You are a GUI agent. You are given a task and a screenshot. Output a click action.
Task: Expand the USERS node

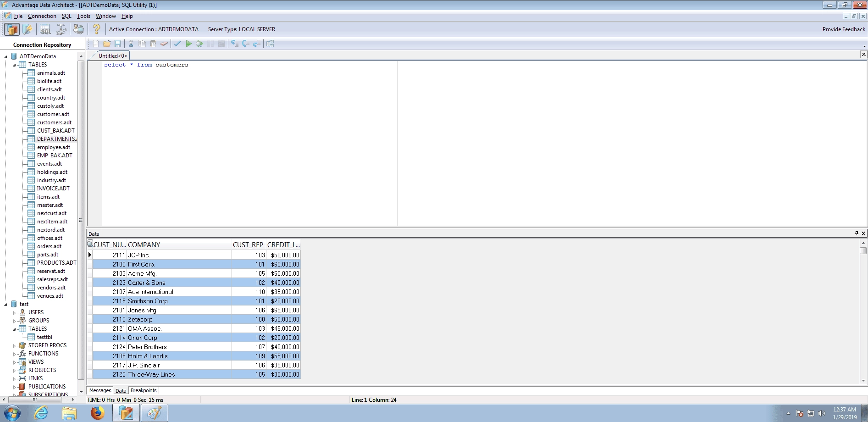14,313
